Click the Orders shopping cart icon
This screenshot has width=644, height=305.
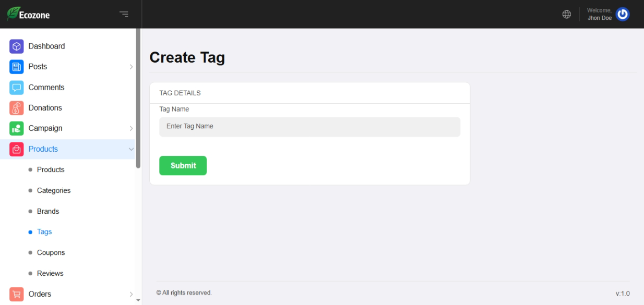tap(17, 294)
